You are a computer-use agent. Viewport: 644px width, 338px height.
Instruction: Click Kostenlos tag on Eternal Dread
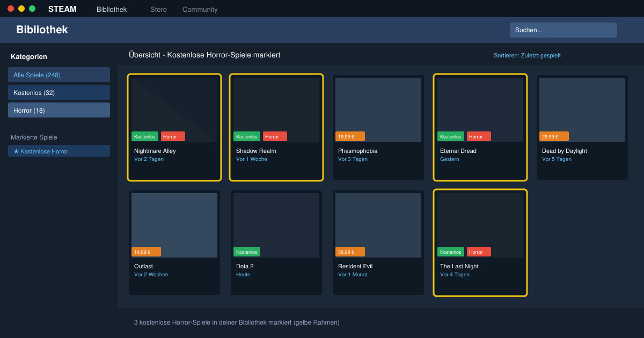451,136
